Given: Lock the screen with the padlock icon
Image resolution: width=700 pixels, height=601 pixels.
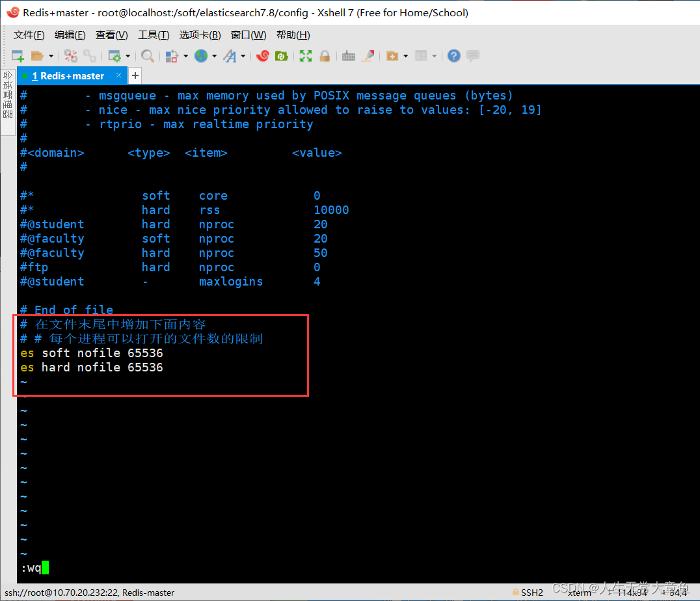Looking at the screenshot, I should (x=325, y=56).
